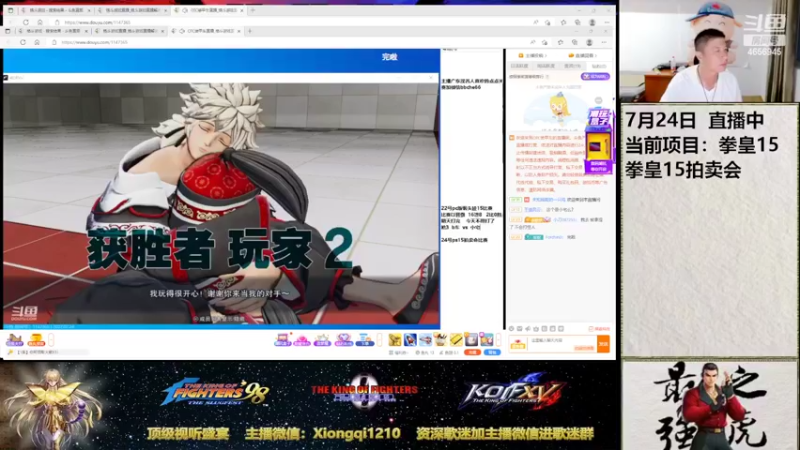This screenshot has height=450, width=800.
Task: Open a new tab with the plus in the front browser window
Action: point(249,31)
